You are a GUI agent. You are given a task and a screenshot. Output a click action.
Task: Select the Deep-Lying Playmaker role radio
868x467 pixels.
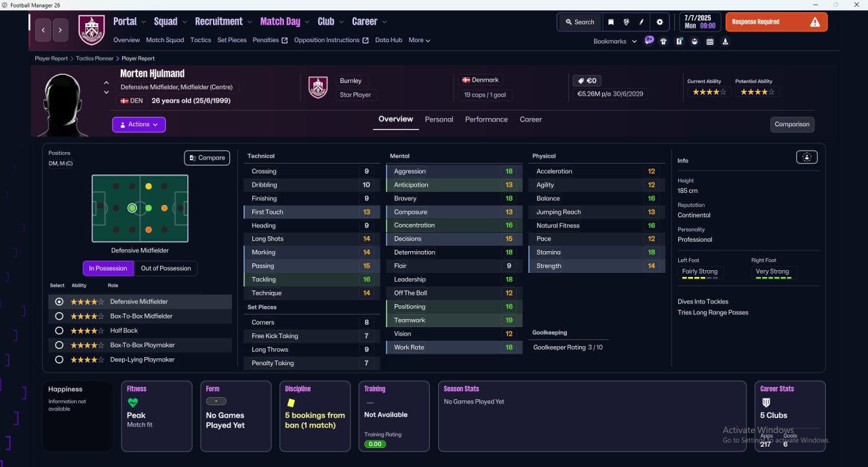pyautogui.click(x=59, y=360)
